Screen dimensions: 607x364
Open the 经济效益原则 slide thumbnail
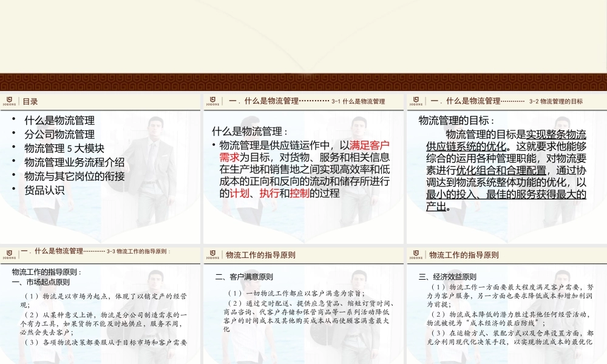pos(507,305)
